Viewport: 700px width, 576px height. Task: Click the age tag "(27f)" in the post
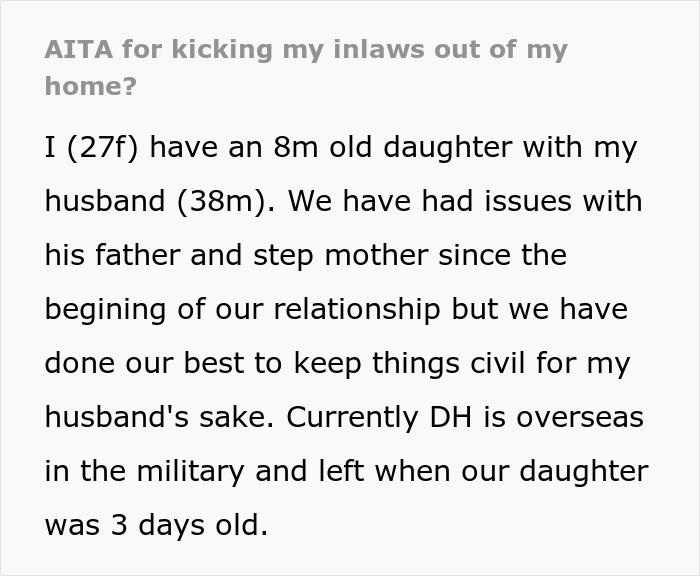106,148
